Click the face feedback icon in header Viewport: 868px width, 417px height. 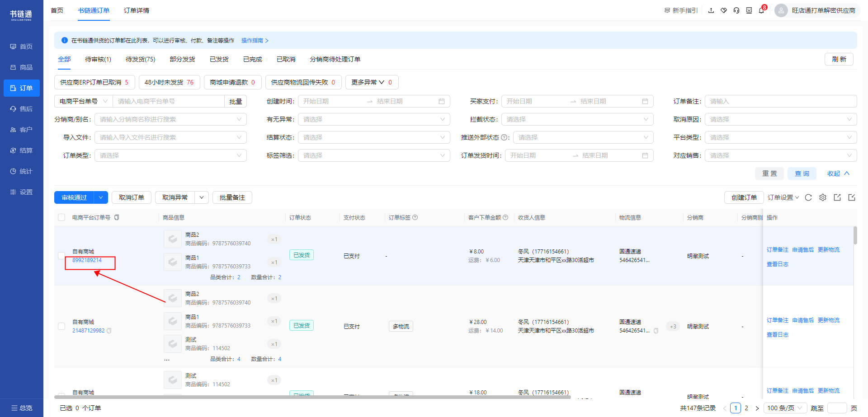(x=749, y=10)
